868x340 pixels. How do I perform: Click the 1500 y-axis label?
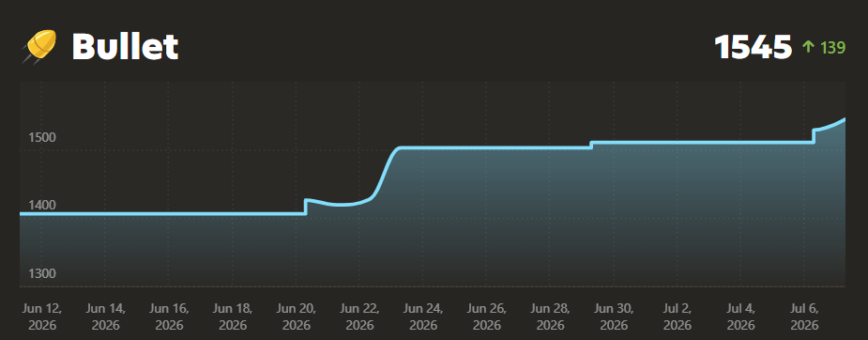coord(42,137)
